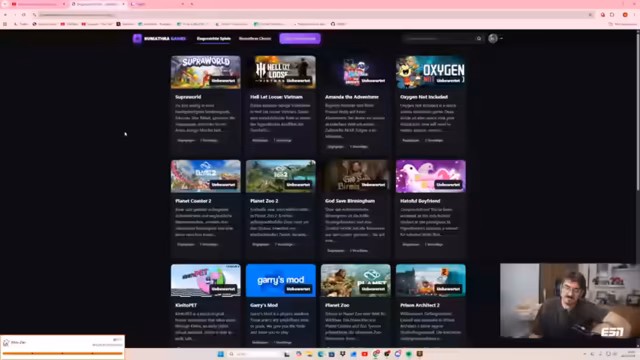Click the purple highlighted button in the header
This screenshot has width=640, height=360.
[x=300, y=38]
